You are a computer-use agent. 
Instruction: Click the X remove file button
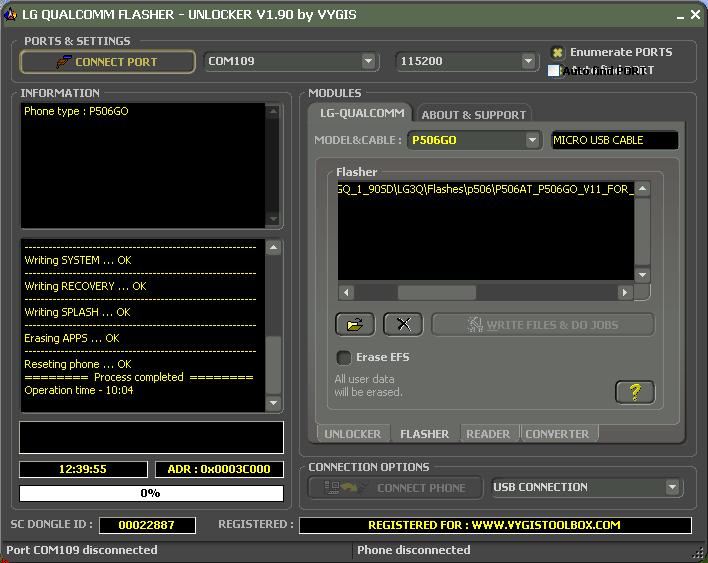pyautogui.click(x=403, y=324)
